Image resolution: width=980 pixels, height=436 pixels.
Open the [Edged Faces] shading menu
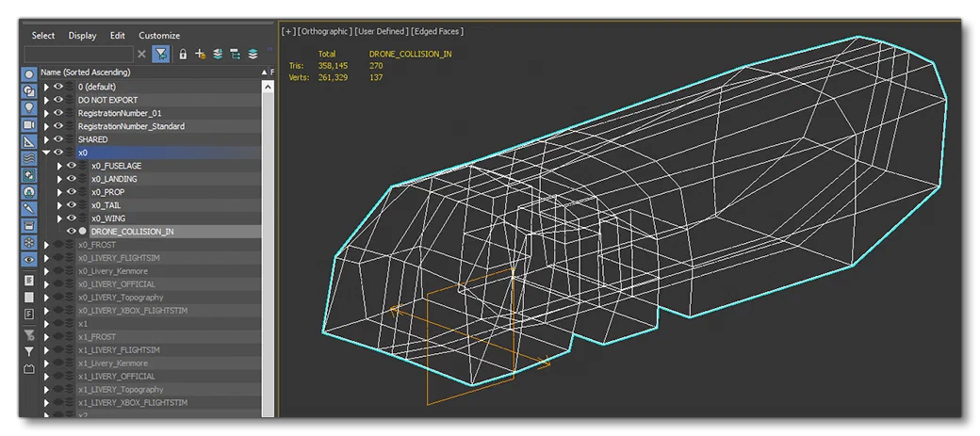tap(437, 31)
